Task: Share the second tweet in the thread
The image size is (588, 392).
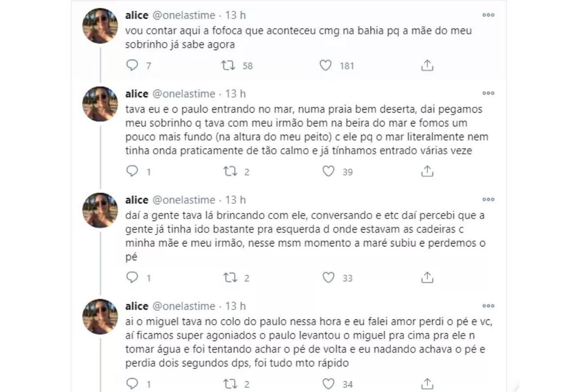Action: pyautogui.click(x=427, y=171)
